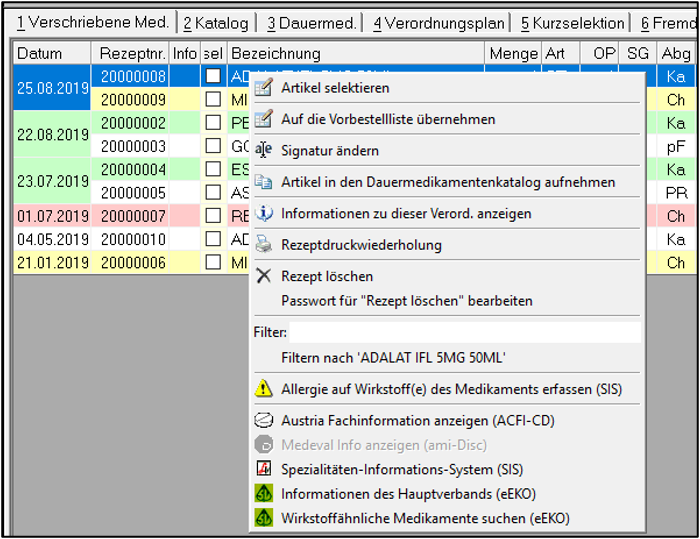Open the 4 Verordnungsplan tab

pyautogui.click(x=439, y=23)
